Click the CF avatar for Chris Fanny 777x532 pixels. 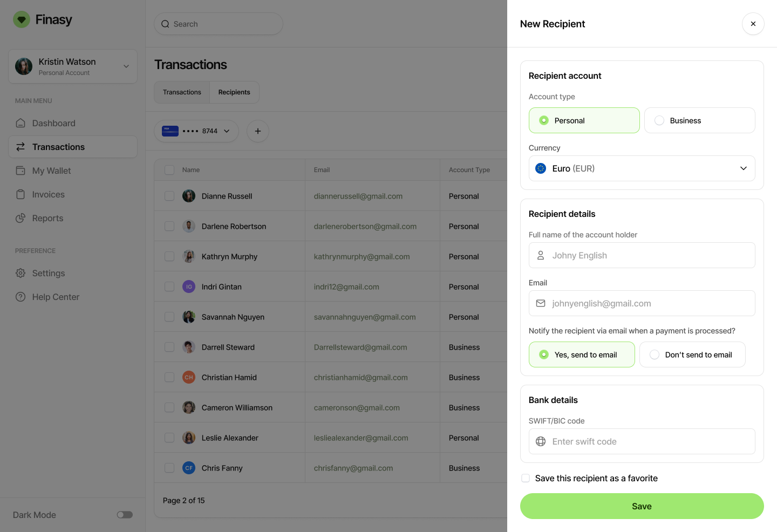click(189, 468)
